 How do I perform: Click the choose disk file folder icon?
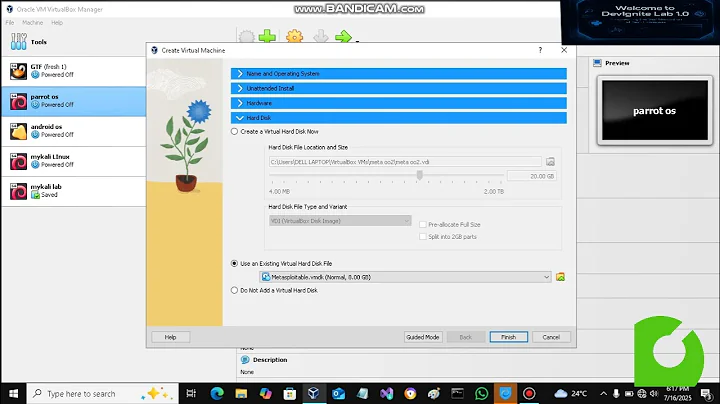[560, 277]
